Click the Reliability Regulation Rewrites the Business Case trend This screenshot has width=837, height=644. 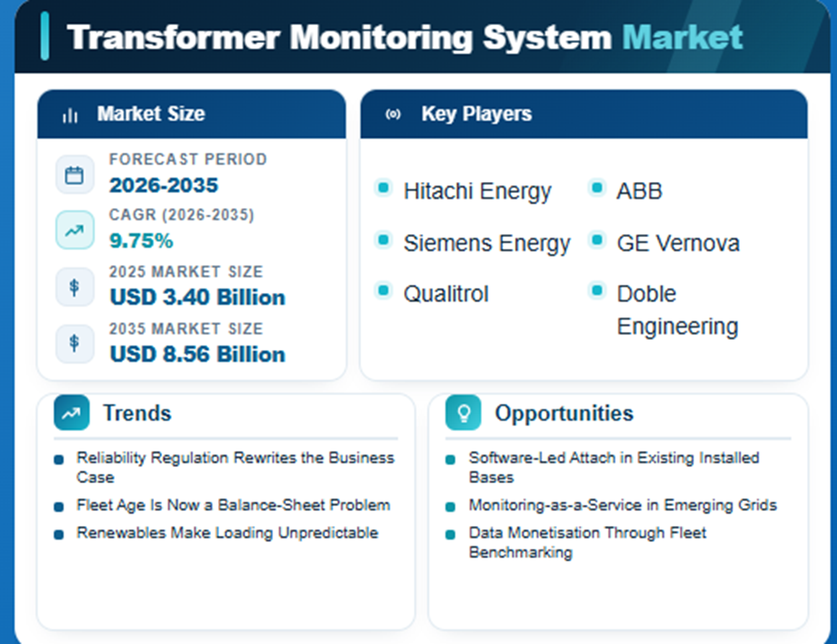[235, 467]
